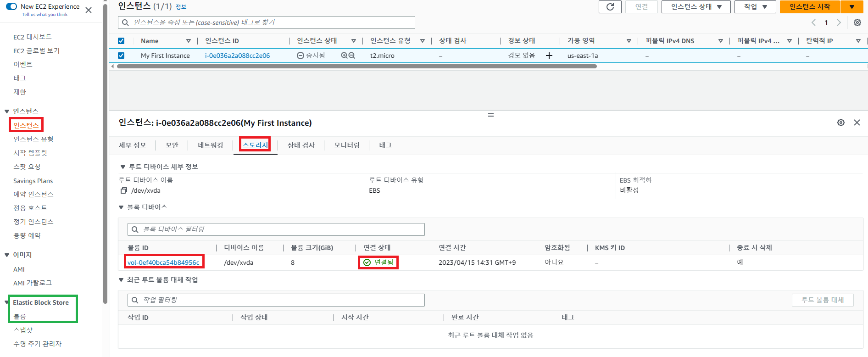
Task: Open 시작 템플릿 in the sidebar
Action: tap(30, 153)
